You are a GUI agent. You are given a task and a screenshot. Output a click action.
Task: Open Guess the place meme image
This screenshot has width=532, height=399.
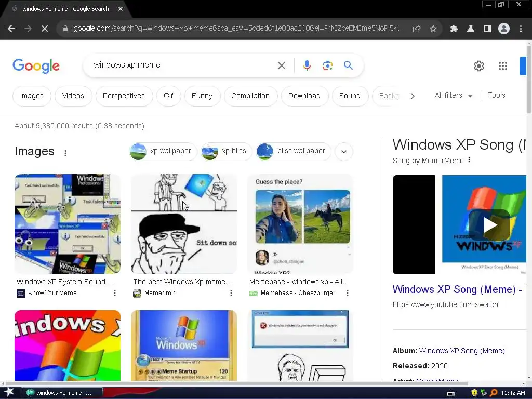(x=300, y=224)
